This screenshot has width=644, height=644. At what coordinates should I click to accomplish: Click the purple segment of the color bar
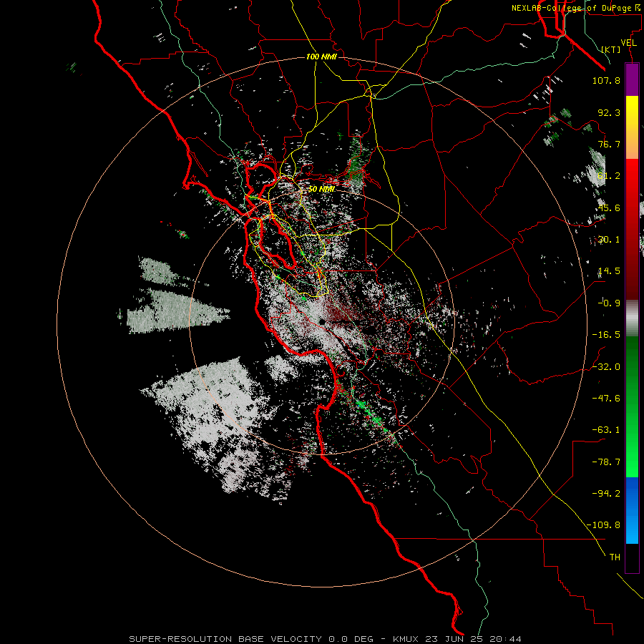click(632, 79)
